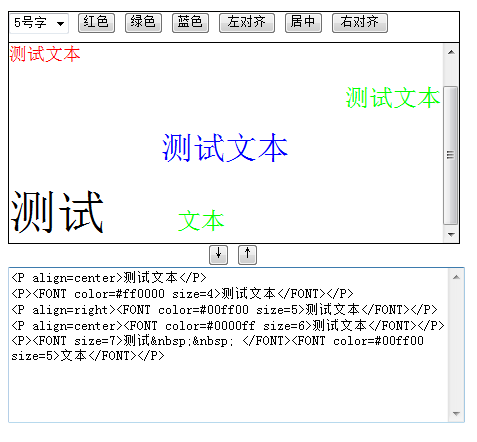Screen dimensions: 477x442
Task: Click editor scrollbar up arrow
Action: pyautogui.click(x=451, y=52)
